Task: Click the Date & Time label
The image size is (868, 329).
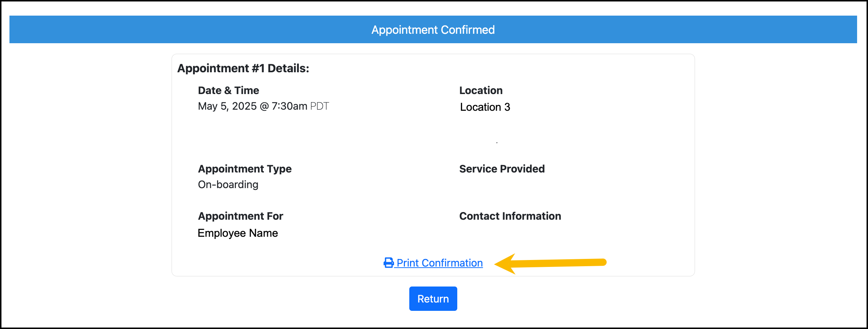Action: click(x=228, y=90)
